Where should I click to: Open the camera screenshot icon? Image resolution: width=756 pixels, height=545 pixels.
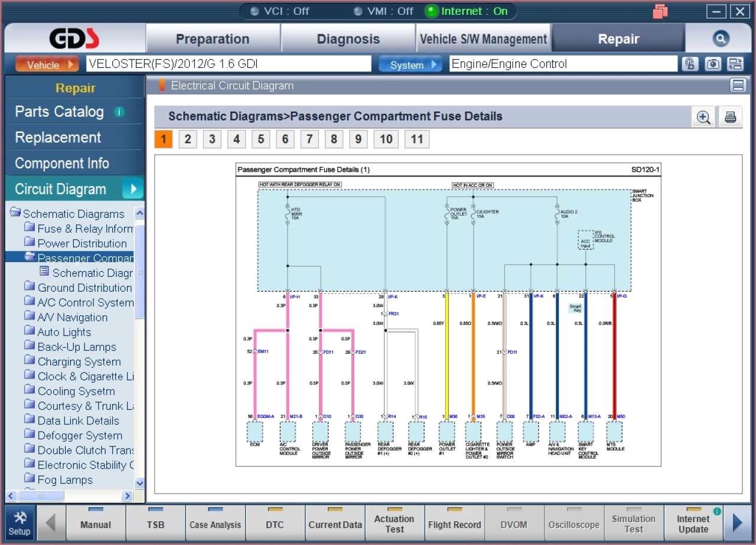[x=713, y=64]
